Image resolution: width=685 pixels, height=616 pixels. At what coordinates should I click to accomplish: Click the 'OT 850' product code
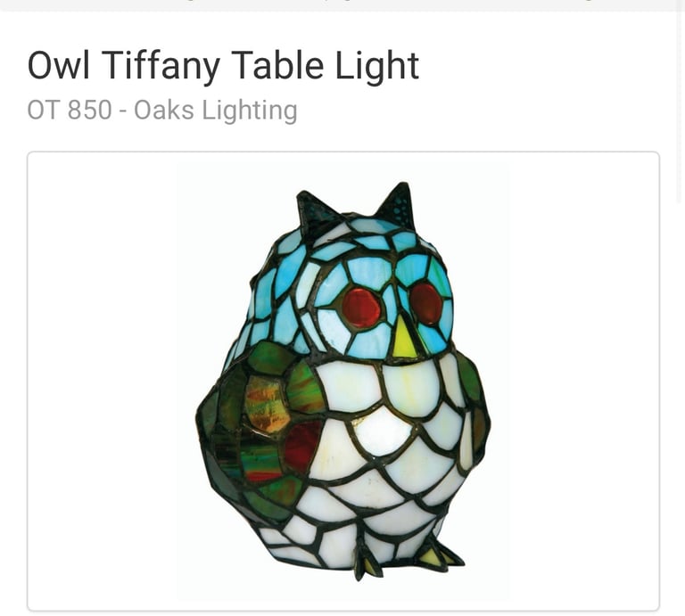[x=70, y=110]
